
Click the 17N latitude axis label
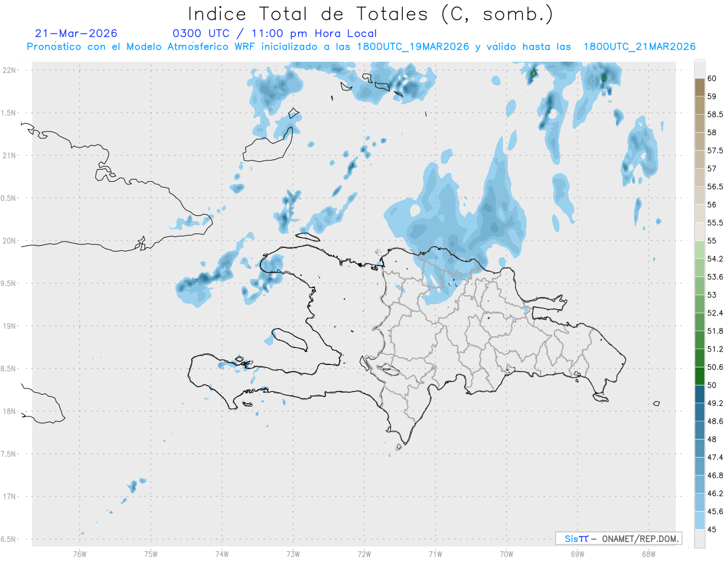coord(10,497)
